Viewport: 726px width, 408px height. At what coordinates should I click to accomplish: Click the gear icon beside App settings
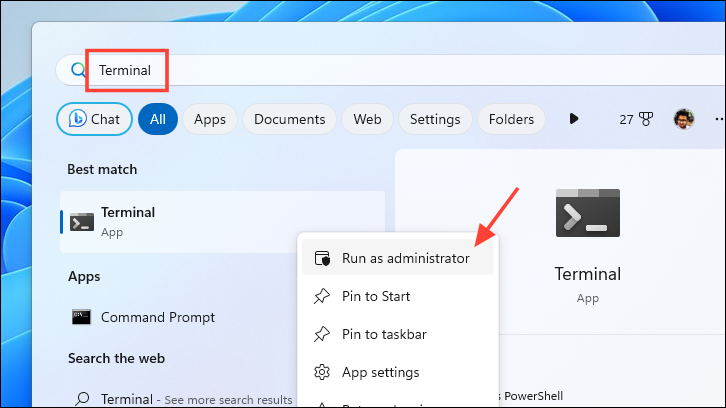[322, 372]
